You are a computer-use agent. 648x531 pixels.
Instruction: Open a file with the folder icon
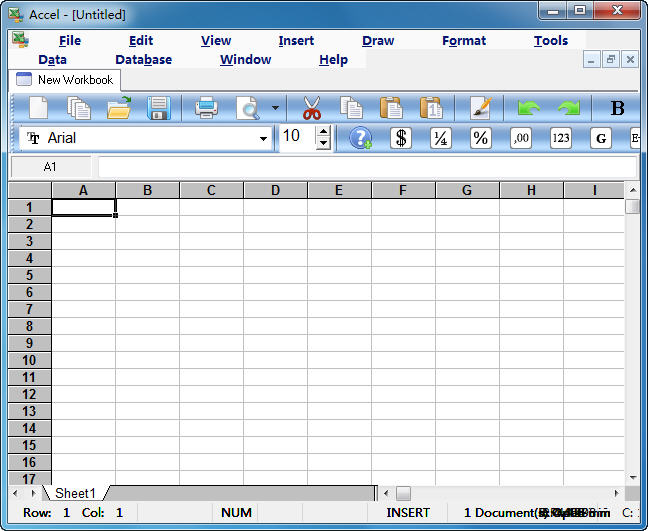pyautogui.click(x=119, y=108)
